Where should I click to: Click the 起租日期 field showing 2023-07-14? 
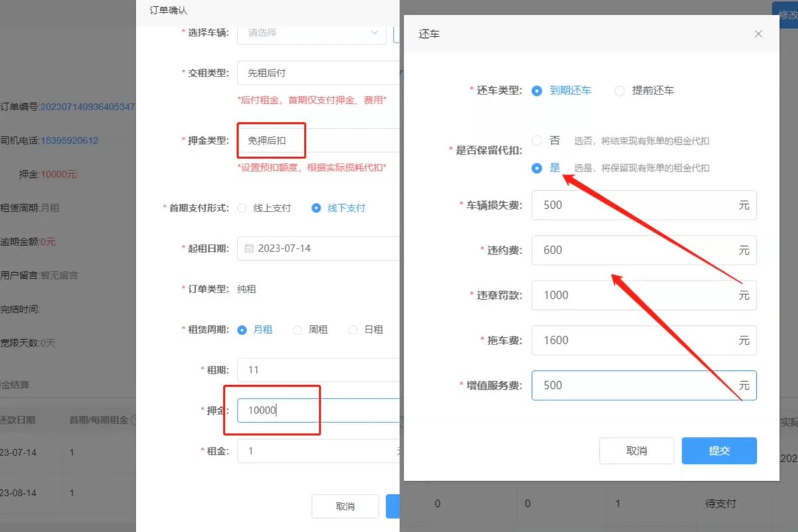[x=318, y=249]
